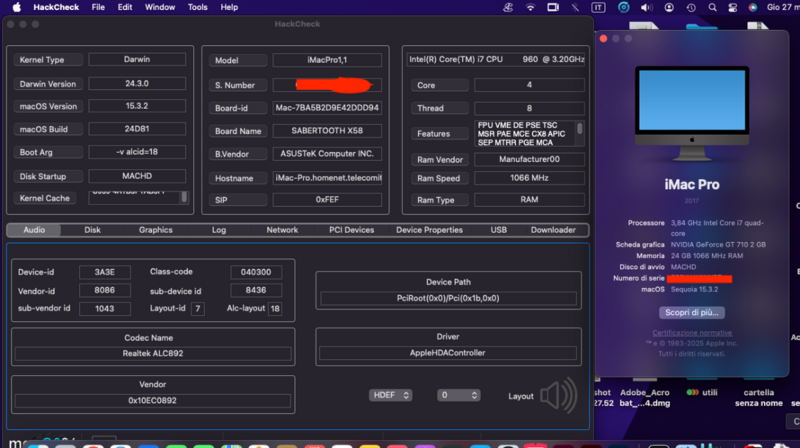Click the iMac Pro image
This screenshot has width=800, height=448.
point(692,113)
